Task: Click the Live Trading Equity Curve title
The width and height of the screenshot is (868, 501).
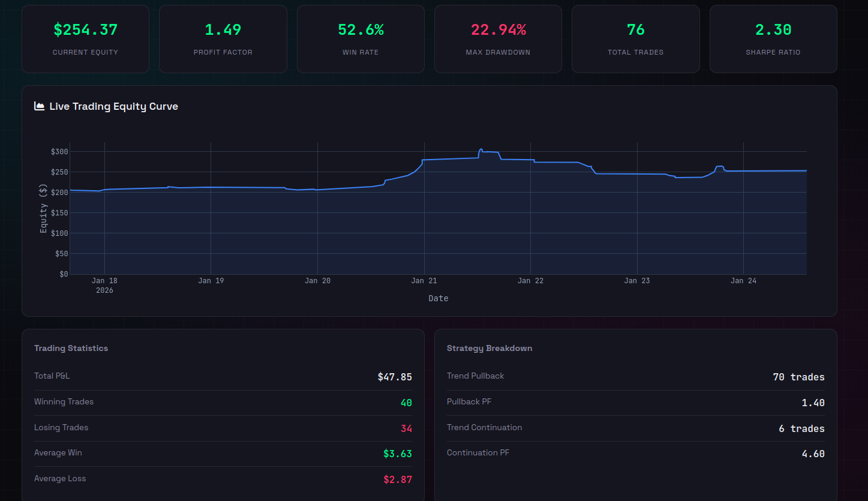Action: tap(113, 106)
